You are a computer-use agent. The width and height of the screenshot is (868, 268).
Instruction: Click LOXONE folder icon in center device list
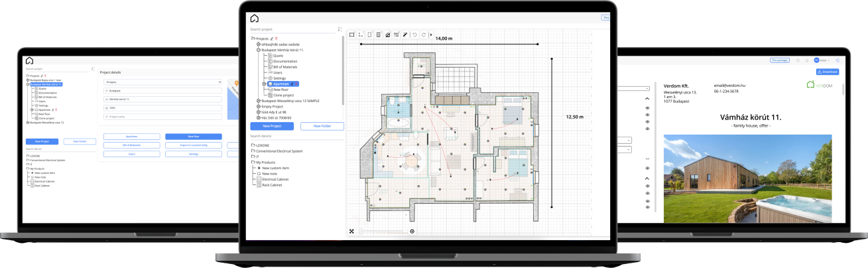253,145
